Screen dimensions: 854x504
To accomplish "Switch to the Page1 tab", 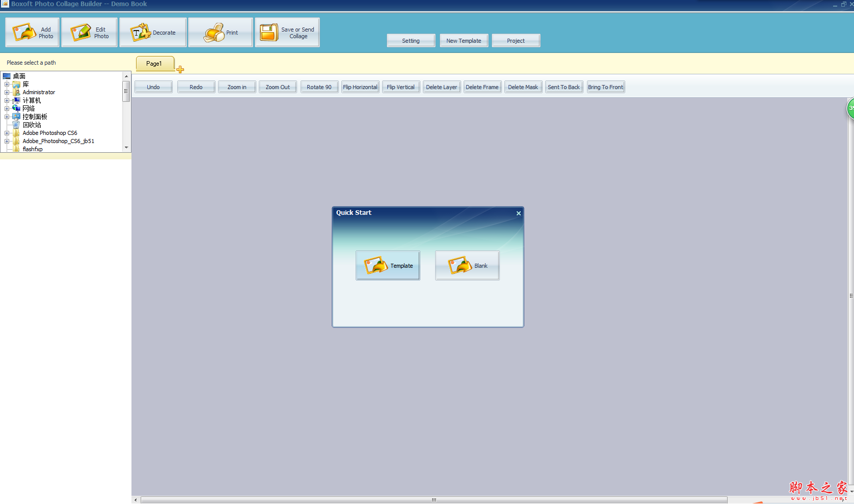I will [x=155, y=64].
